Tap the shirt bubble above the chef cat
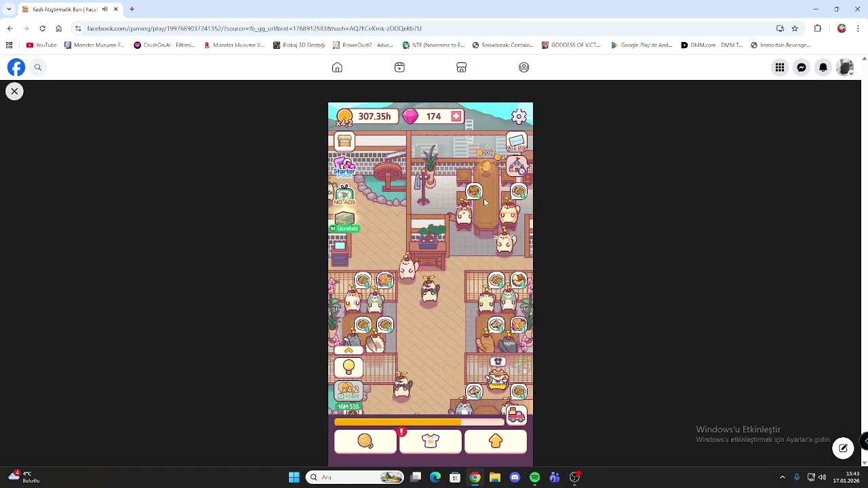Screen dimensions: 868x488 tap(498, 362)
